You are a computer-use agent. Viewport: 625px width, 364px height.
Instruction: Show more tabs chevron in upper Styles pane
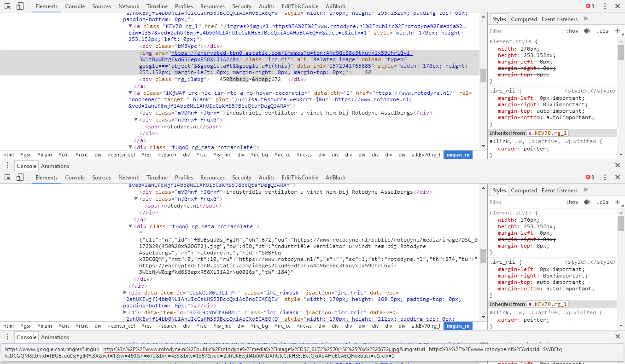(585, 19)
